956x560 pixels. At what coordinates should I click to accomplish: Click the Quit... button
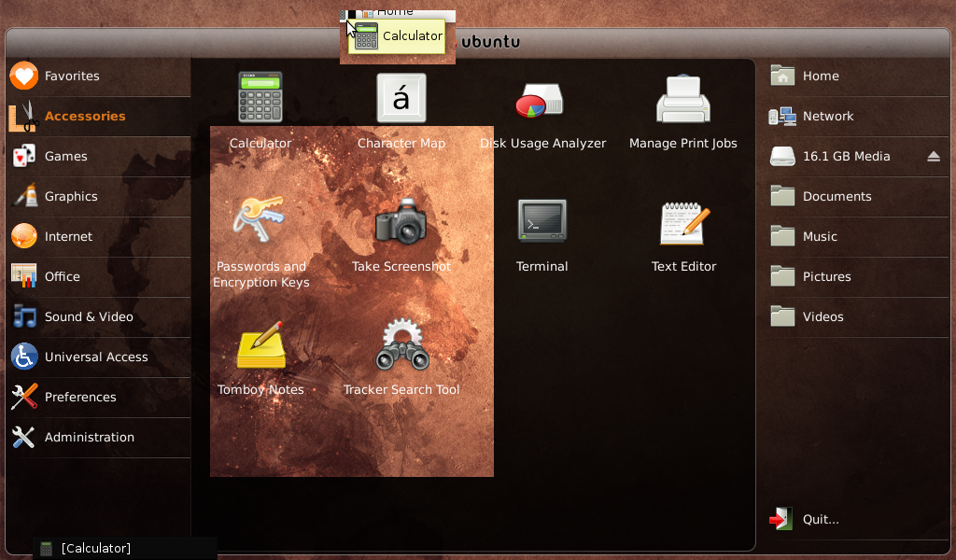click(x=820, y=519)
